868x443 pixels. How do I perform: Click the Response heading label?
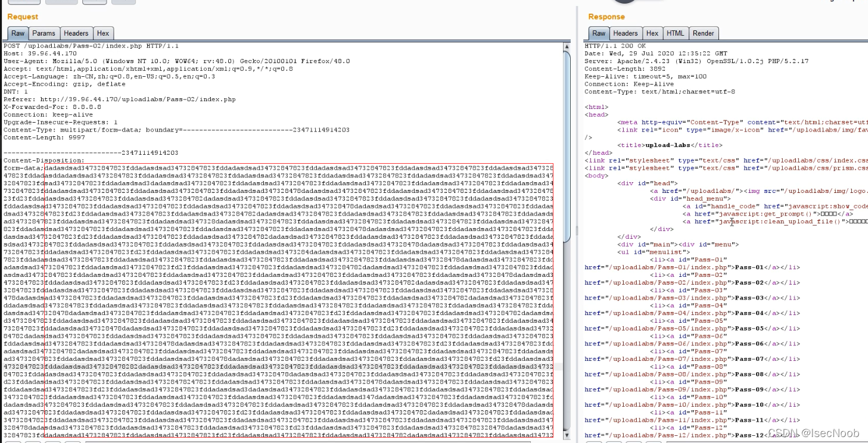[606, 17]
